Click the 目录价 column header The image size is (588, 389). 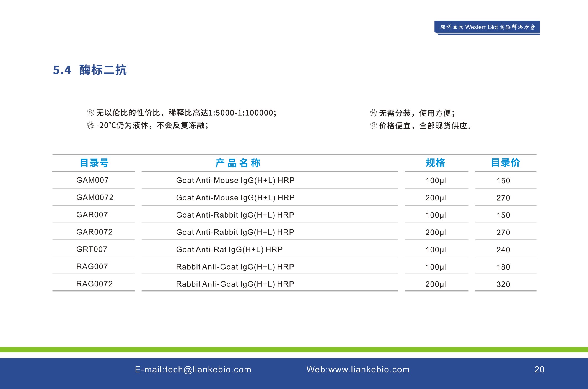tap(505, 163)
